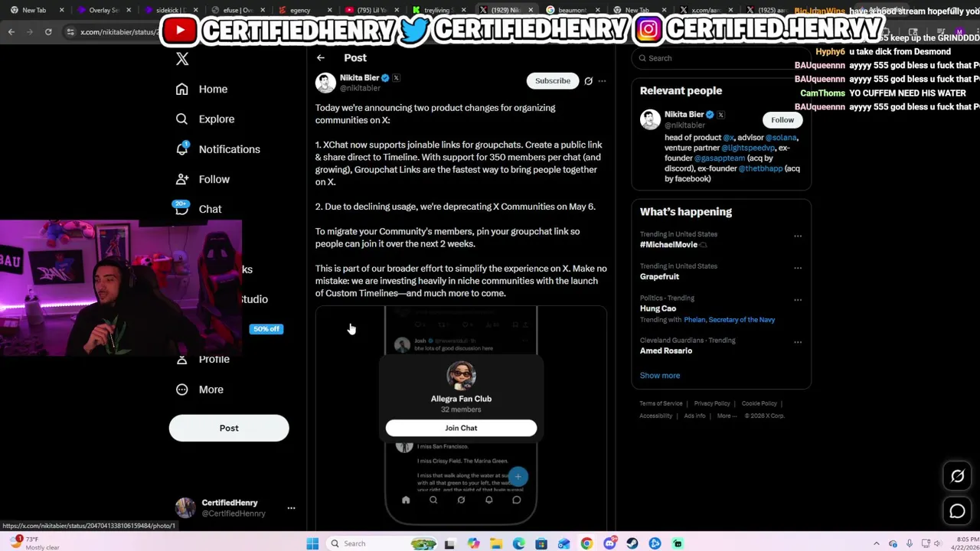980x551 pixels.
Task: Click Nikita Bier's avatar on the post
Action: 325,83
